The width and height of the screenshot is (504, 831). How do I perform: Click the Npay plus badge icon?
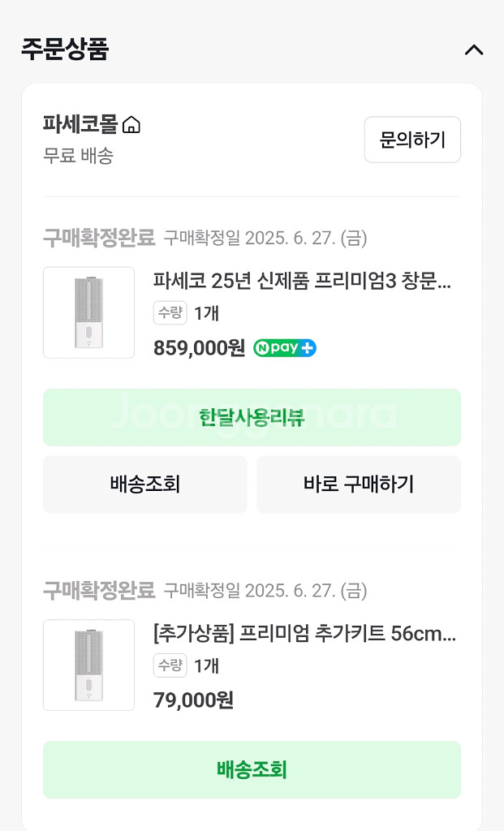[285, 348]
